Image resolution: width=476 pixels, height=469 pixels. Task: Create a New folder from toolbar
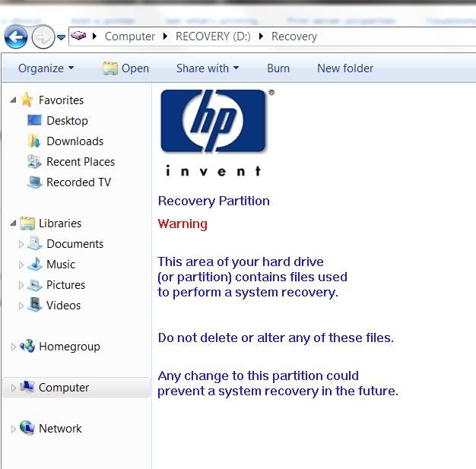[345, 68]
